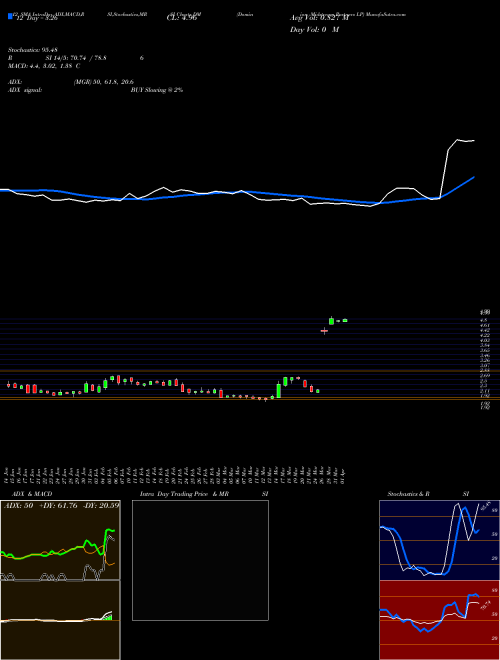Click the '(MGR) 50, 61.8, 20.6' ADX values
Image resolution: width=500 pixels, height=660 pixels.
[x=104, y=82]
